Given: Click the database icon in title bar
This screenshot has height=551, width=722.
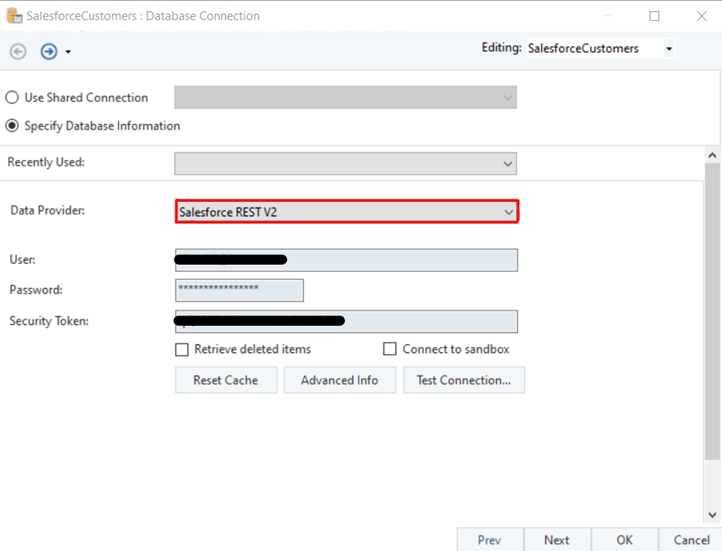Looking at the screenshot, I should pyautogui.click(x=12, y=16).
